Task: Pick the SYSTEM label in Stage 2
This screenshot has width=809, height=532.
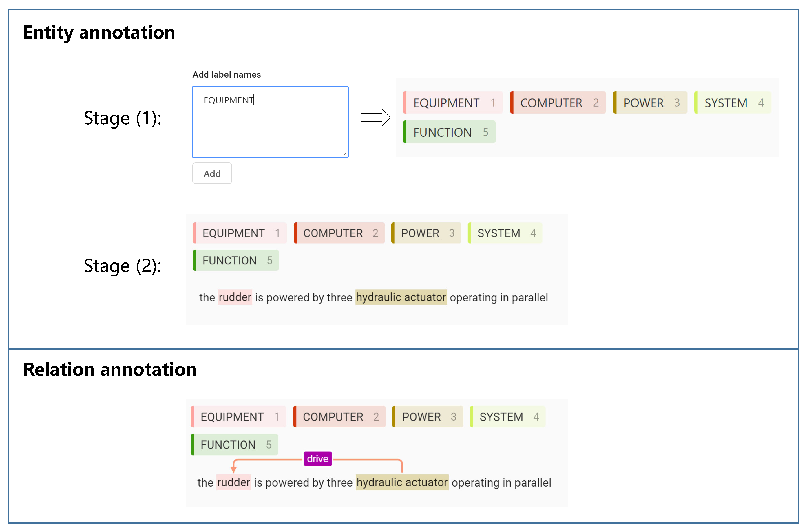Action: (x=505, y=233)
